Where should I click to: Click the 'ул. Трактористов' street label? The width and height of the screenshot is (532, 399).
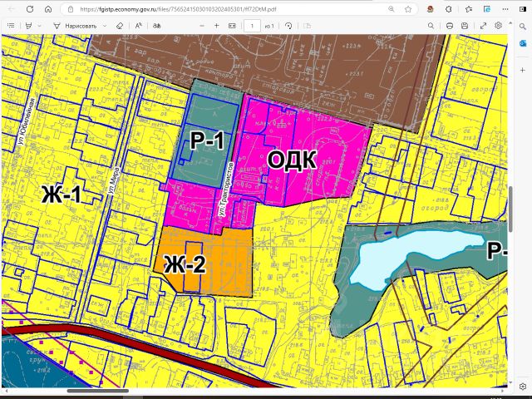pyautogui.click(x=226, y=189)
